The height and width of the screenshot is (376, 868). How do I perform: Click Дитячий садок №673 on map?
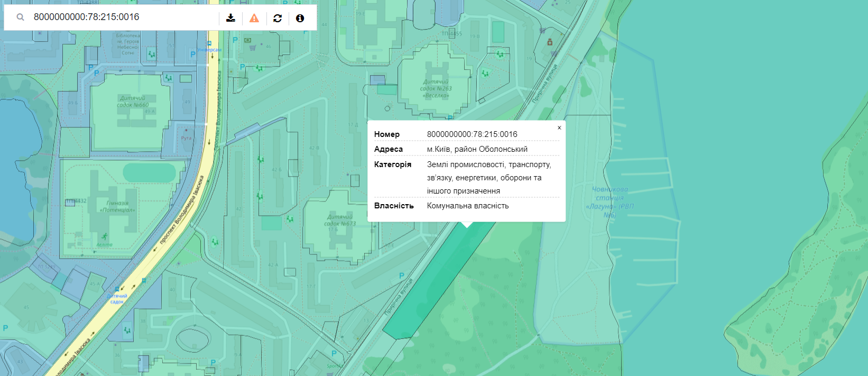coord(341,220)
